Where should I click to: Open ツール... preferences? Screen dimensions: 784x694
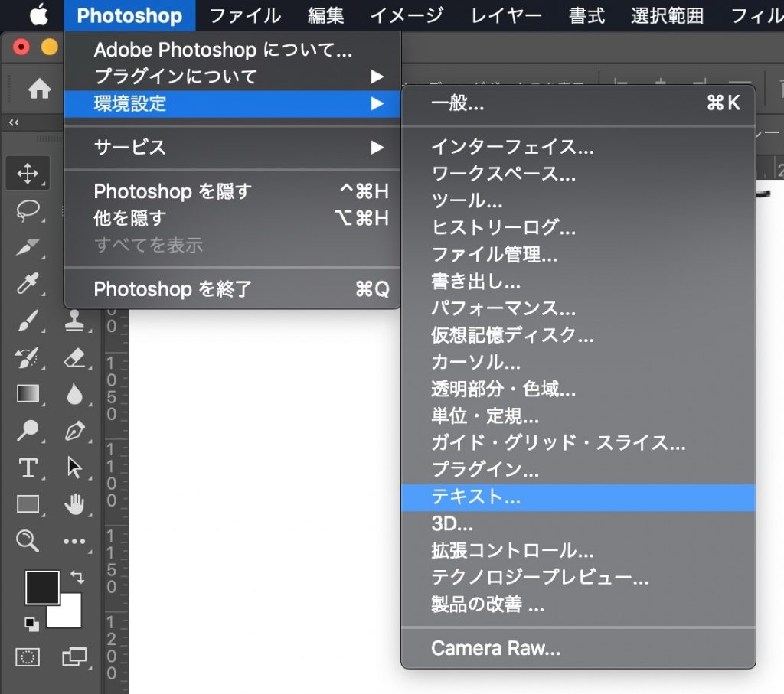579,201
